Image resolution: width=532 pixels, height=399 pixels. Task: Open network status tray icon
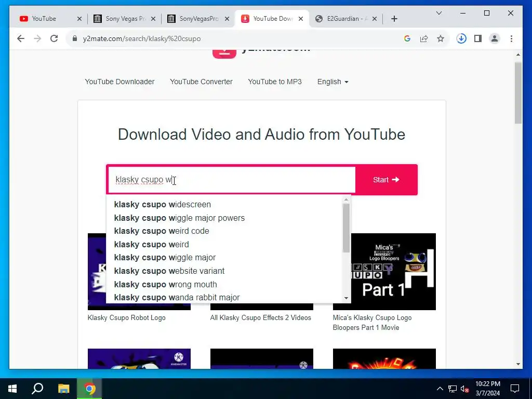point(453,389)
